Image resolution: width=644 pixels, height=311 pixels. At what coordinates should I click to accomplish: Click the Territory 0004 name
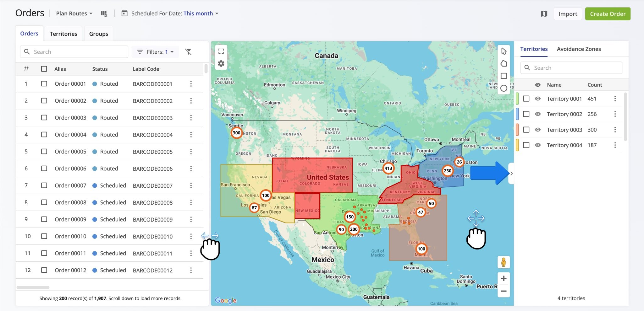[x=564, y=145]
